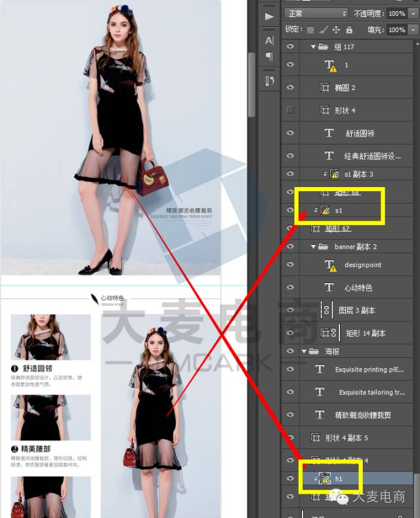Open the Character panel icon
The image size is (420, 518).
point(269,40)
